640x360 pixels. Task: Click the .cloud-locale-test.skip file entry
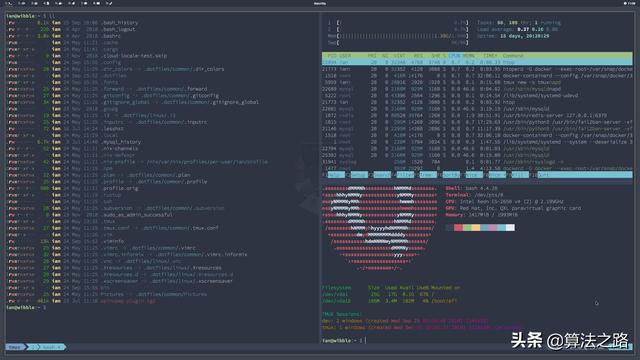pos(134,56)
